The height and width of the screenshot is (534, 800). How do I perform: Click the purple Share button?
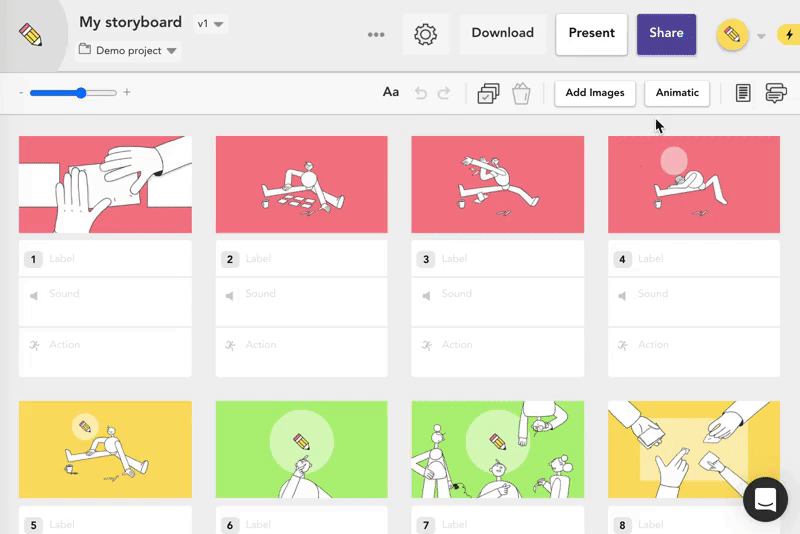tap(666, 33)
